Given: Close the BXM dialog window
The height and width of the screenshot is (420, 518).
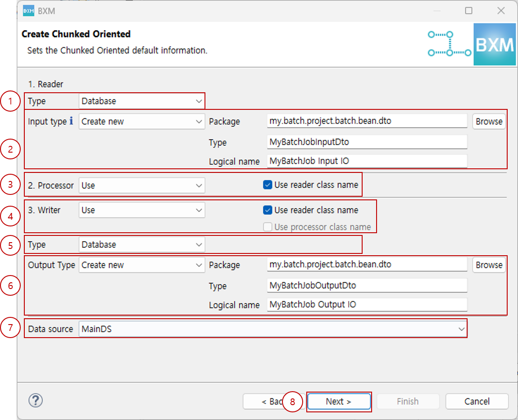Looking at the screenshot, I should tap(500, 11).
